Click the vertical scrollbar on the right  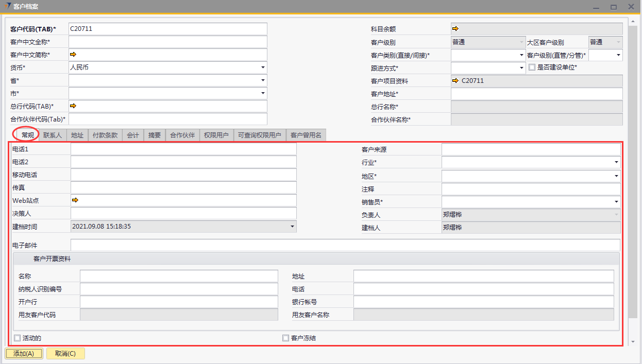point(633,170)
